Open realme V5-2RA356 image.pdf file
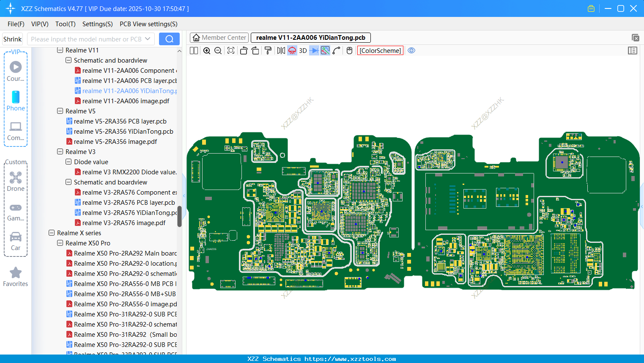The width and height of the screenshot is (644, 363). click(x=115, y=142)
